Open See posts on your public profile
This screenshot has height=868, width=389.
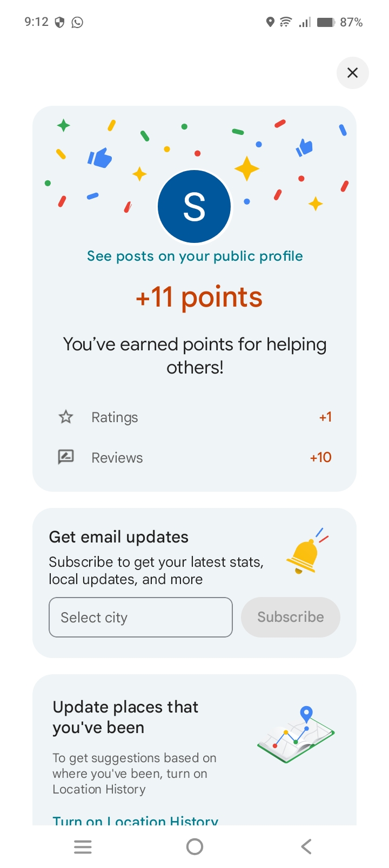[x=194, y=256]
